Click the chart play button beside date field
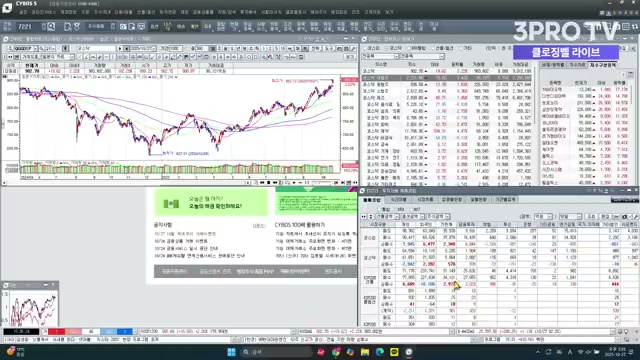 click(120, 49)
